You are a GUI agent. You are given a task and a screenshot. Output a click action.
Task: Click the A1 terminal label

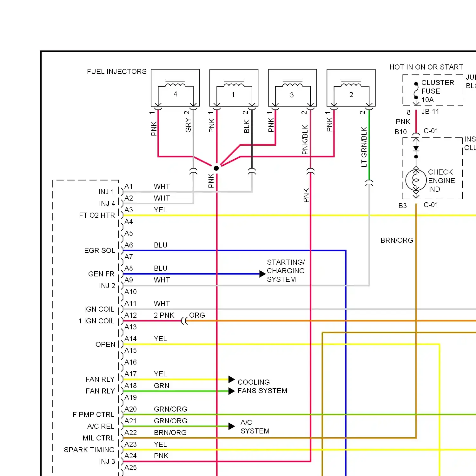(x=129, y=187)
